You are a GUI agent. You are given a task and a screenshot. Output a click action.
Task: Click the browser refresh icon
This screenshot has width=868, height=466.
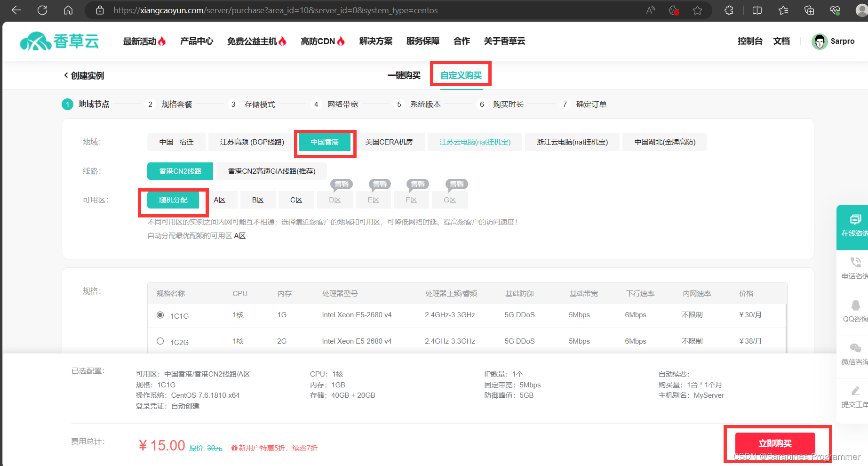point(42,10)
